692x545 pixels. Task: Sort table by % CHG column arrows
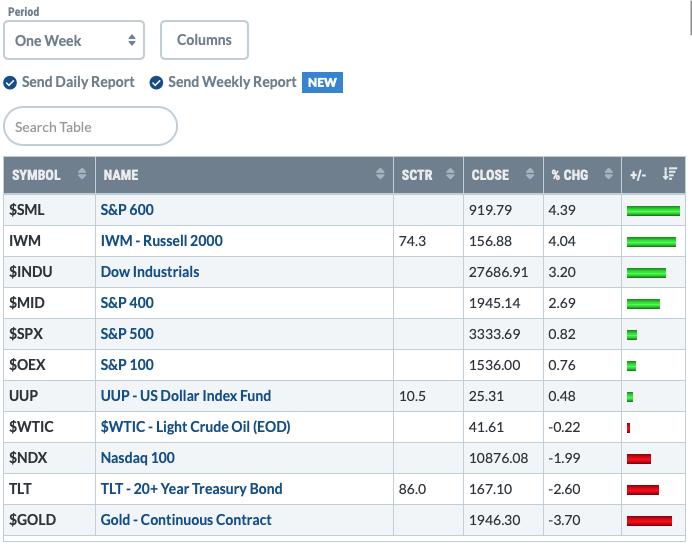tap(609, 174)
